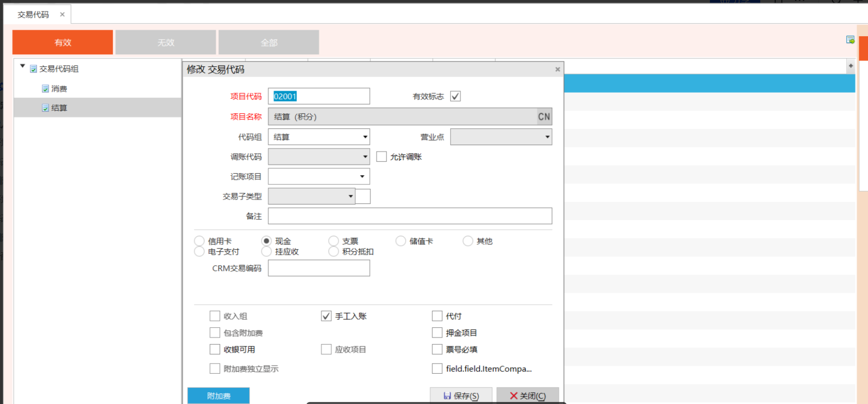Click the CN language button in name field

coord(544,117)
